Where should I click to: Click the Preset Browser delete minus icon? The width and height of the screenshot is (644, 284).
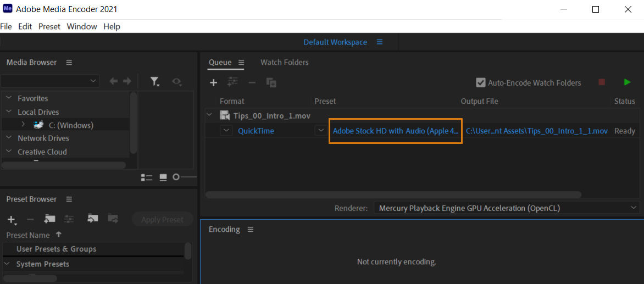point(30,220)
